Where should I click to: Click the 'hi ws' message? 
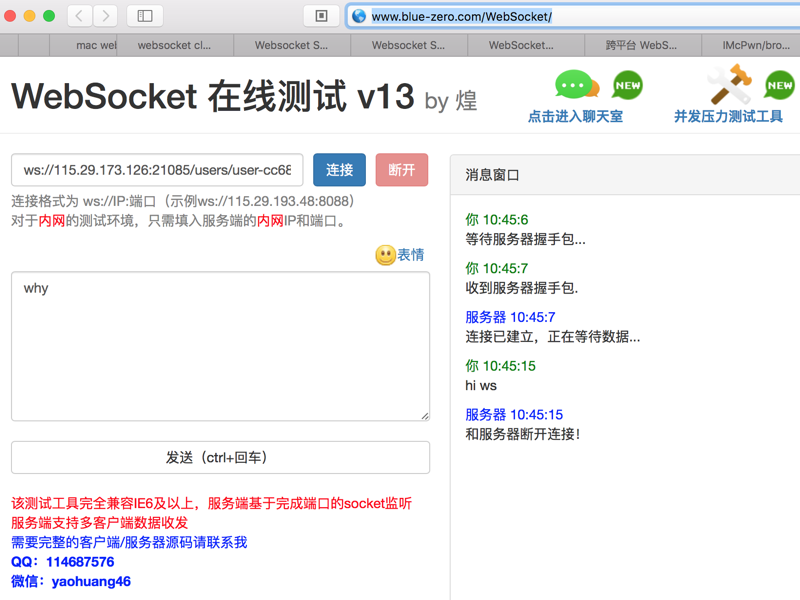pos(481,386)
